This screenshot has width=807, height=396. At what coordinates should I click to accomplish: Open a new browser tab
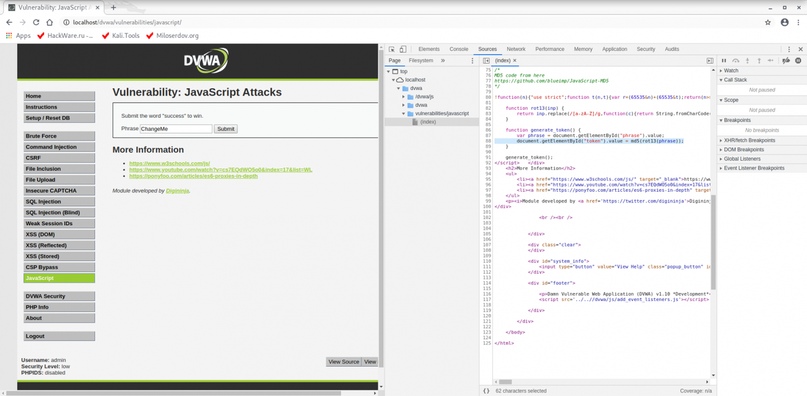coord(113,8)
